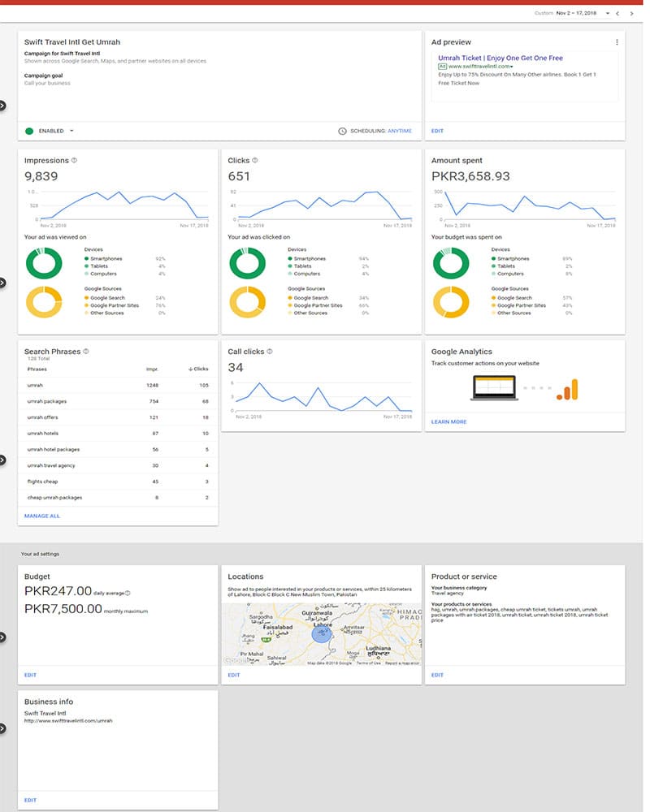
Task: Click the Call clicks help icon
Action: pos(270,351)
